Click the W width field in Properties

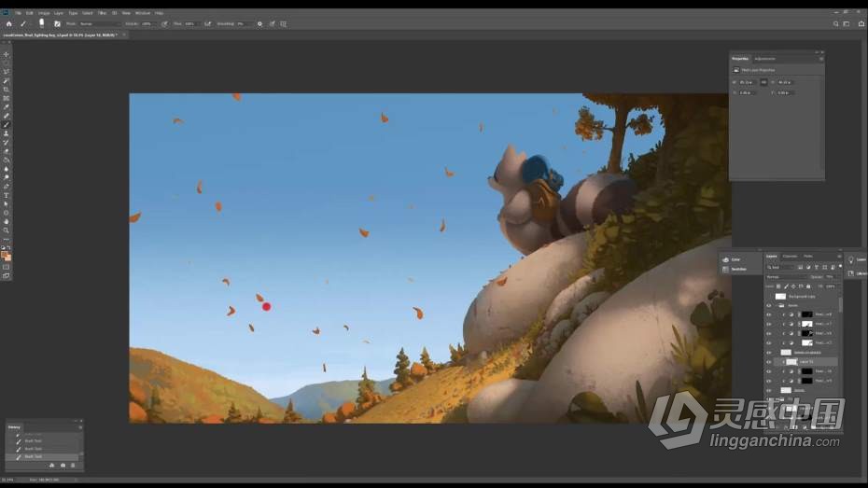coord(748,82)
